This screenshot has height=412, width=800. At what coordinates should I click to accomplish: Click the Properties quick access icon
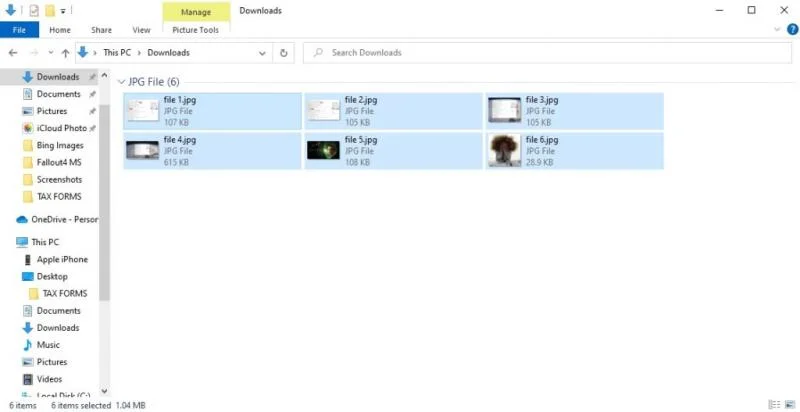[34, 10]
